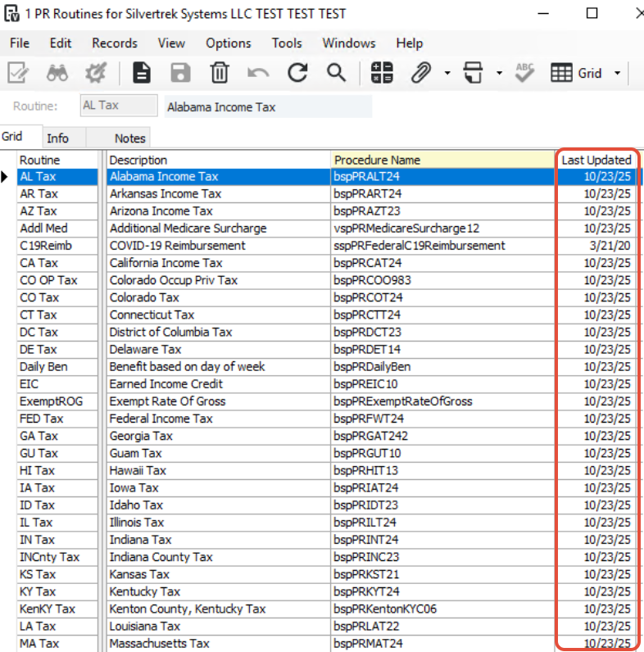
Task: Select the C19Reimb routine cell
Action: point(57,246)
